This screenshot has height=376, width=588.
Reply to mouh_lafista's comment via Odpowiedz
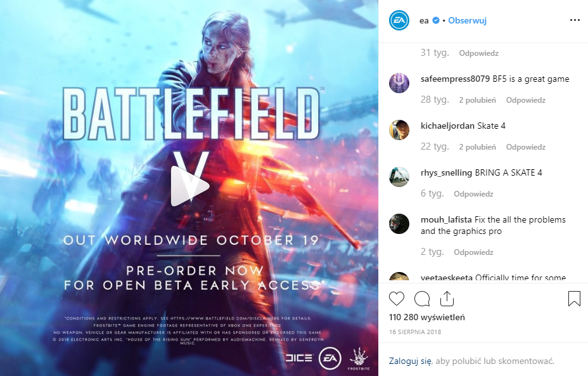click(473, 252)
